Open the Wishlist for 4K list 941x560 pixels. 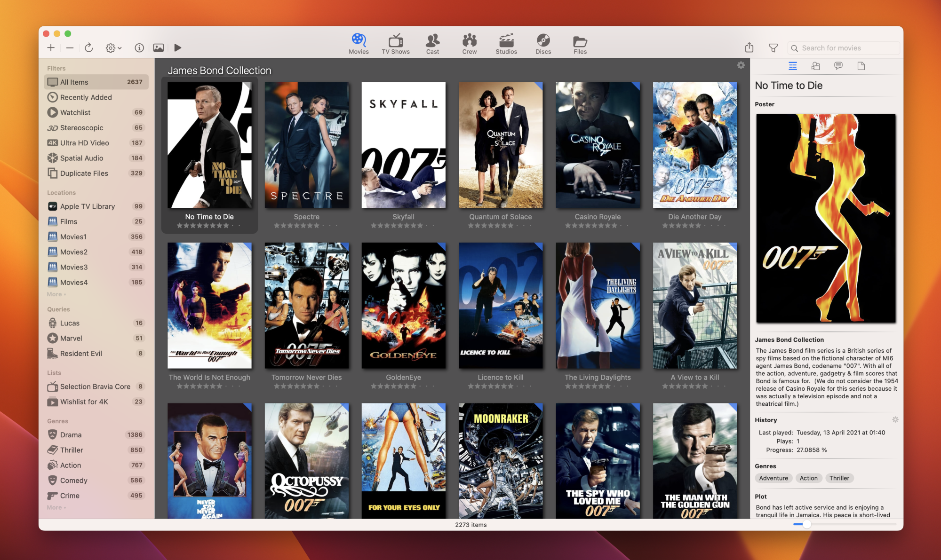(96, 402)
